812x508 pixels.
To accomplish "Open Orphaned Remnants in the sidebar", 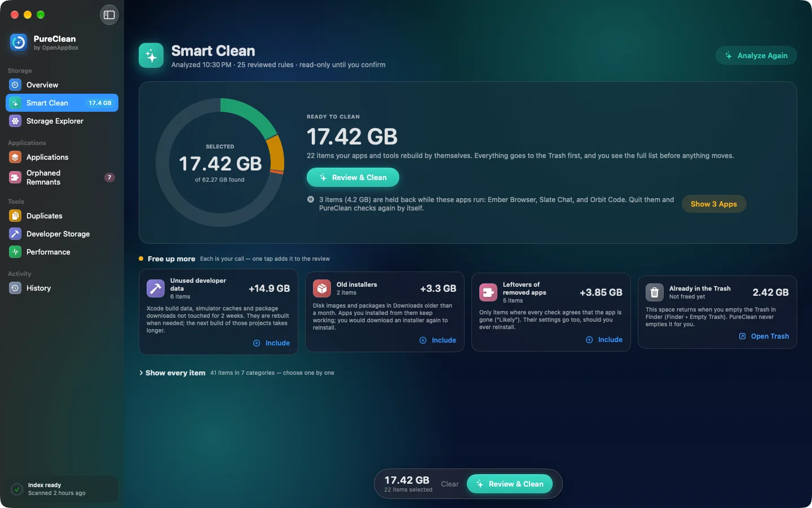I will (x=62, y=177).
